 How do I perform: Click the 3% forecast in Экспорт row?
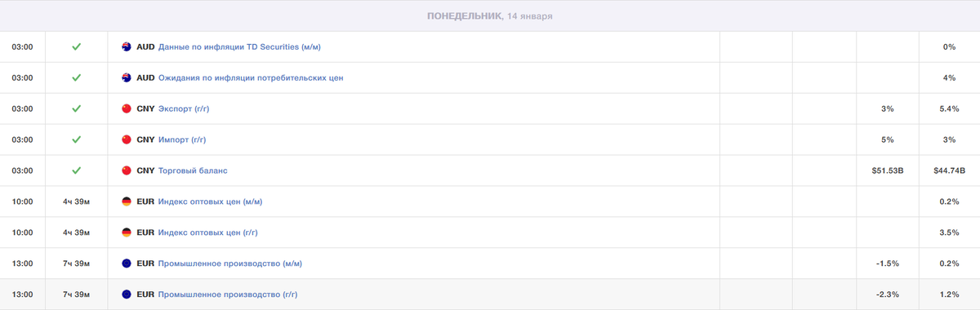pyautogui.click(x=888, y=109)
